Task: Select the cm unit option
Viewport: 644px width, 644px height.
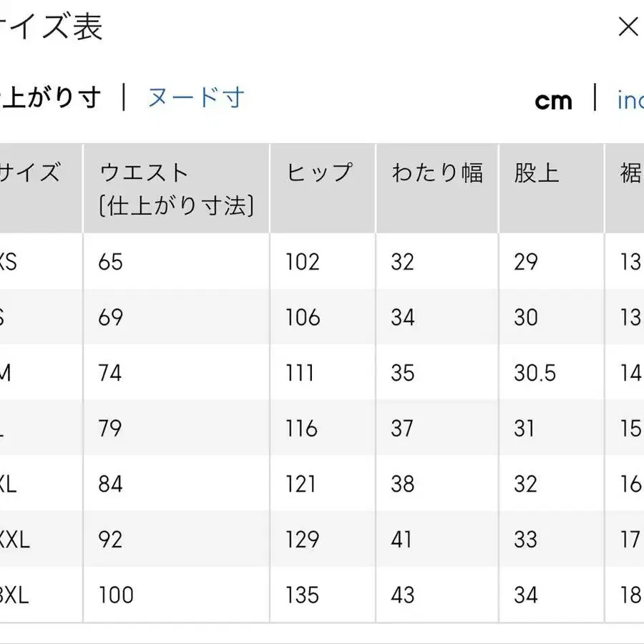Action: pos(555,101)
